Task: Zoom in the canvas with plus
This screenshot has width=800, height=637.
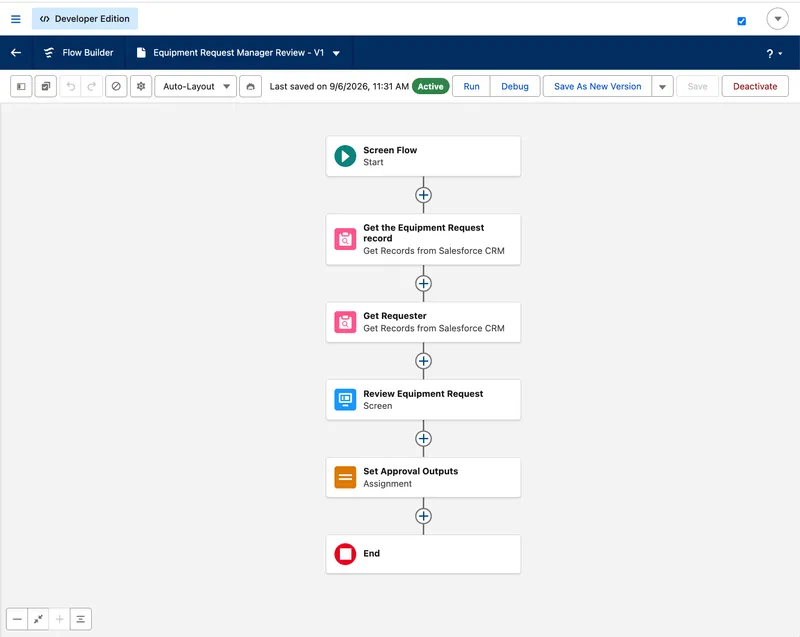Action: coord(59,619)
